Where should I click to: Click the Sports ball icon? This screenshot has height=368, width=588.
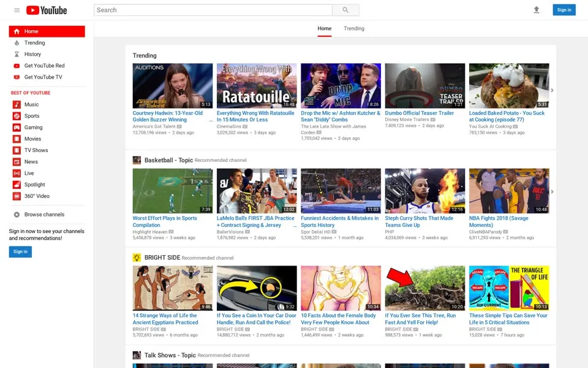click(17, 116)
